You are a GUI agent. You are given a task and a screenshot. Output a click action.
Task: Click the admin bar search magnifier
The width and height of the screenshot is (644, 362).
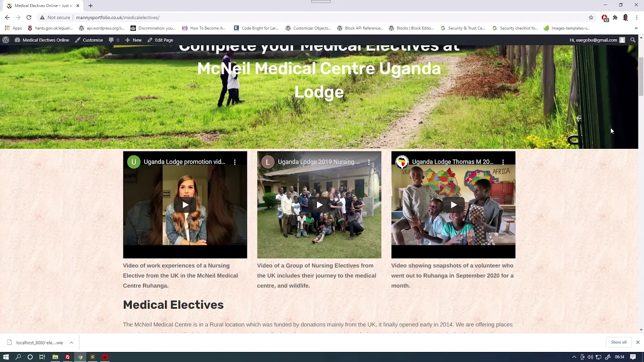tap(633, 40)
